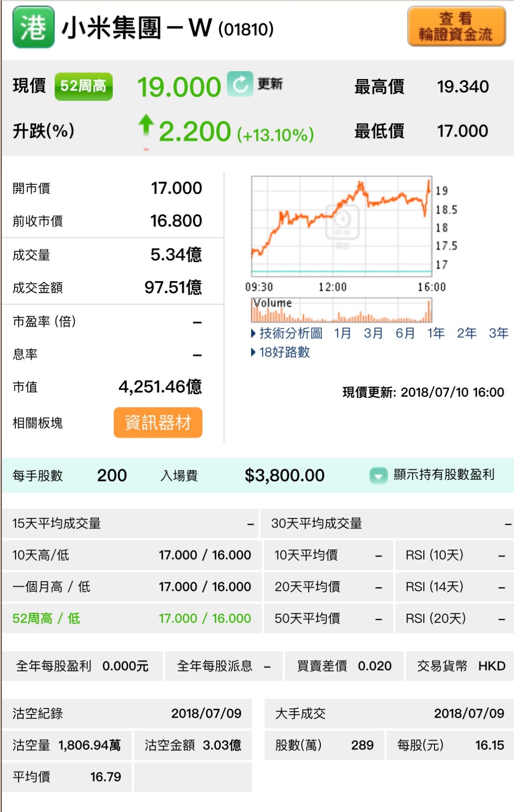Click the 一個月高 / 低 label

point(51,587)
